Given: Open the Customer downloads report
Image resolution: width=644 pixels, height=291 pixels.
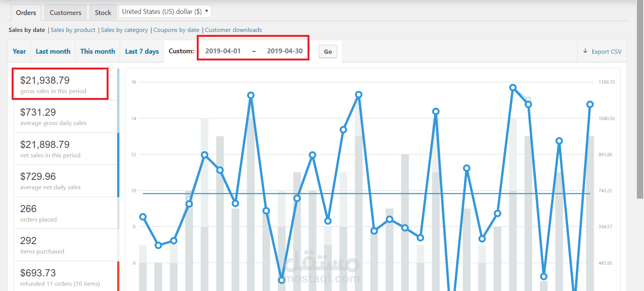Looking at the screenshot, I should (233, 30).
